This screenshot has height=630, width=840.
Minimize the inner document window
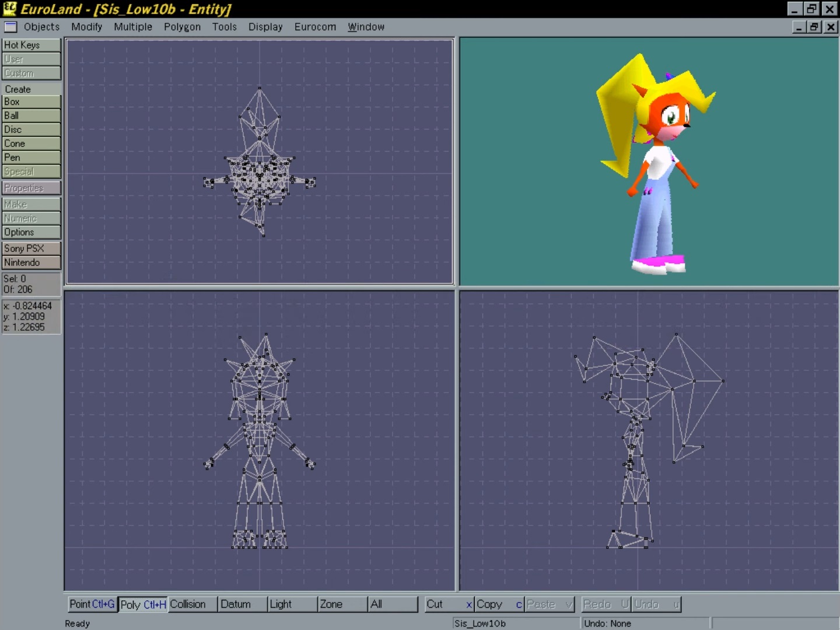(800, 27)
